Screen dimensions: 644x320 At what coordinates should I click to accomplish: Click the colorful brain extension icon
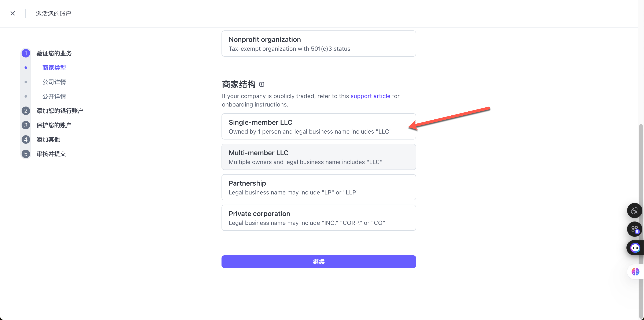[x=635, y=272]
